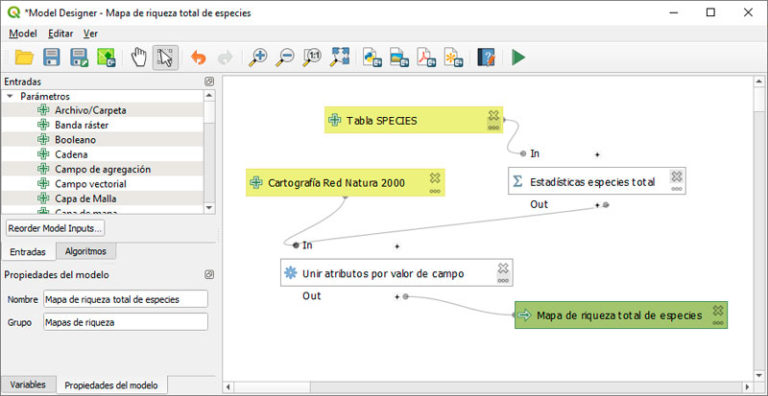Switch to the Variables tab
768x396 pixels.
28,384
